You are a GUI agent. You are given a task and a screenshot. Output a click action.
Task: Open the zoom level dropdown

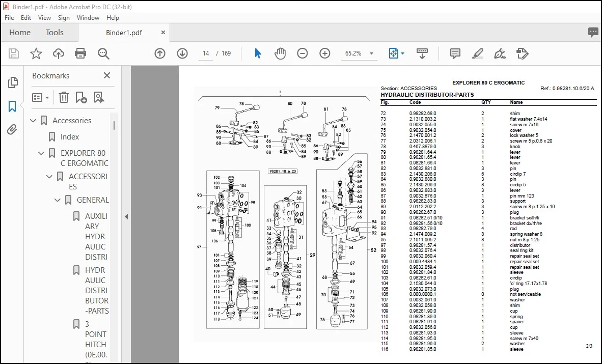click(371, 53)
